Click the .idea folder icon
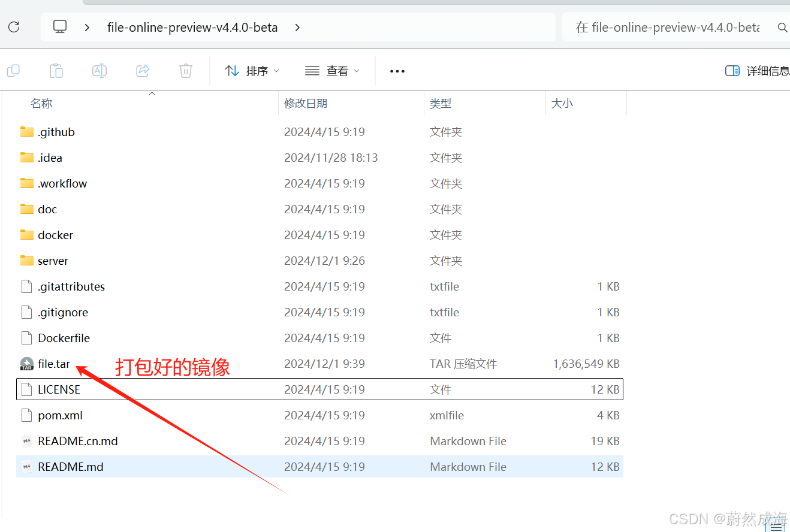The image size is (790, 532). tap(26, 158)
